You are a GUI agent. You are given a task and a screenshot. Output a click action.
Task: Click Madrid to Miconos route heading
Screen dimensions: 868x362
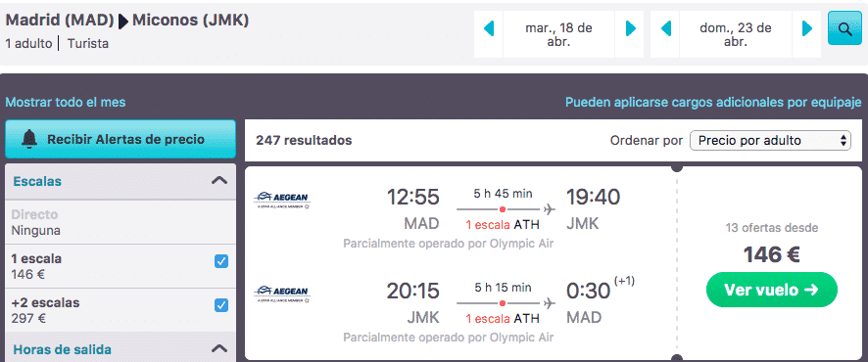pos(127,21)
